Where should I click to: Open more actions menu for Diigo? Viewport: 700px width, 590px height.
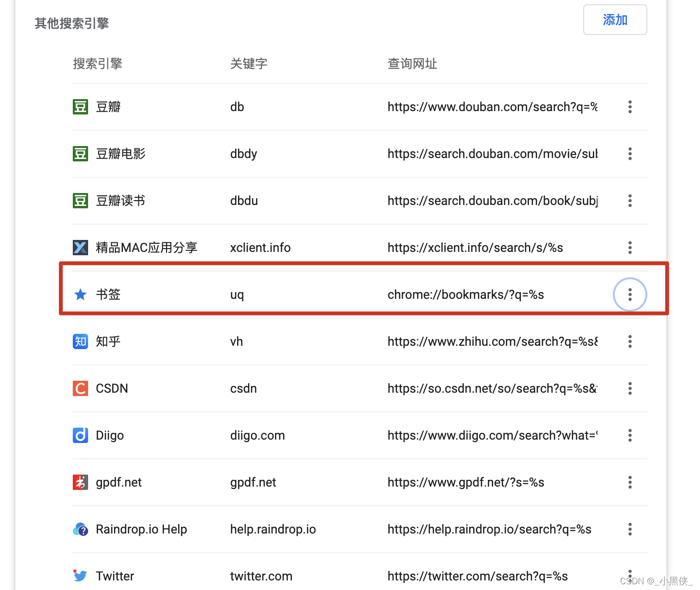[630, 435]
